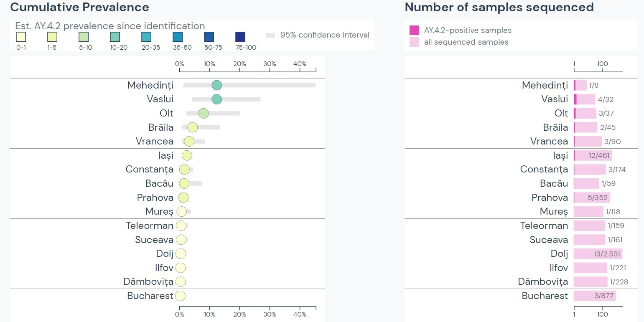Click the Cumulative Prevalence chart title
This screenshot has width=644, height=322.
(79, 7)
